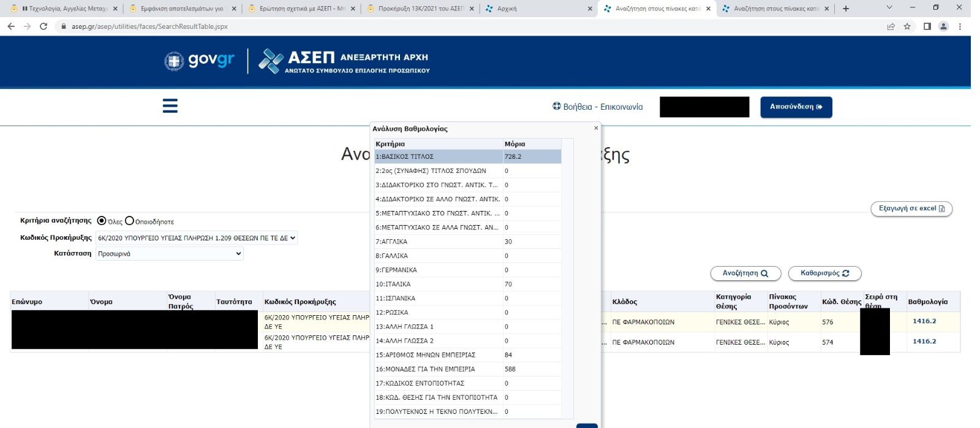Open the browser share icon
Screen dimensions: 980x428
891,26
